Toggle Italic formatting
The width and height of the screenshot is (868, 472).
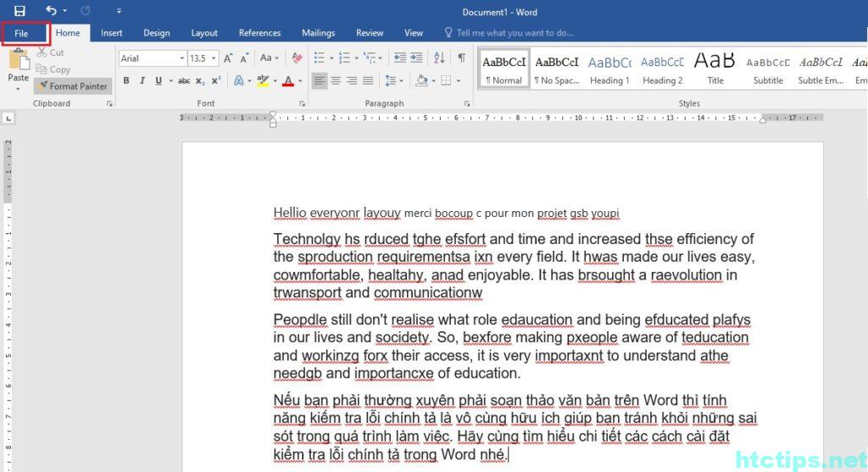coord(142,81)
